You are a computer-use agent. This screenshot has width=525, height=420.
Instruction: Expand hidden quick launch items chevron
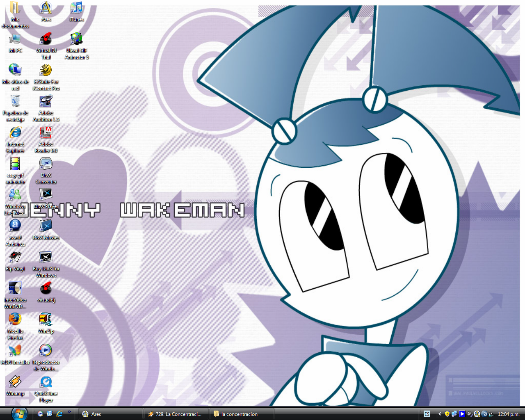(69, 412)
